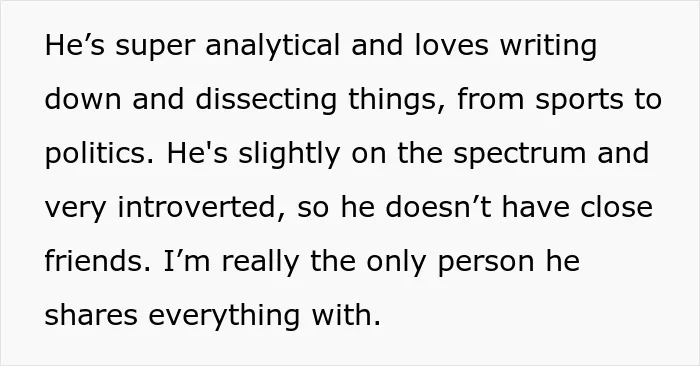
Task: Select the word "dissecting"
Action: (266, 100)
